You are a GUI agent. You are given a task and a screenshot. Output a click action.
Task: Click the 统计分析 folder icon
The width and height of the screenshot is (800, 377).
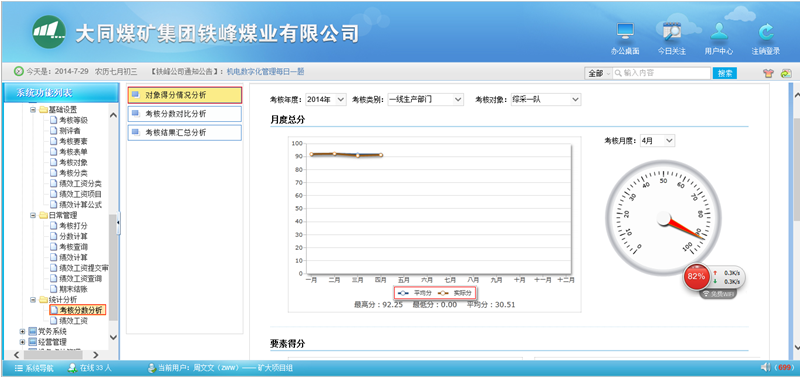pyautogui.click(x=43, y=299)
